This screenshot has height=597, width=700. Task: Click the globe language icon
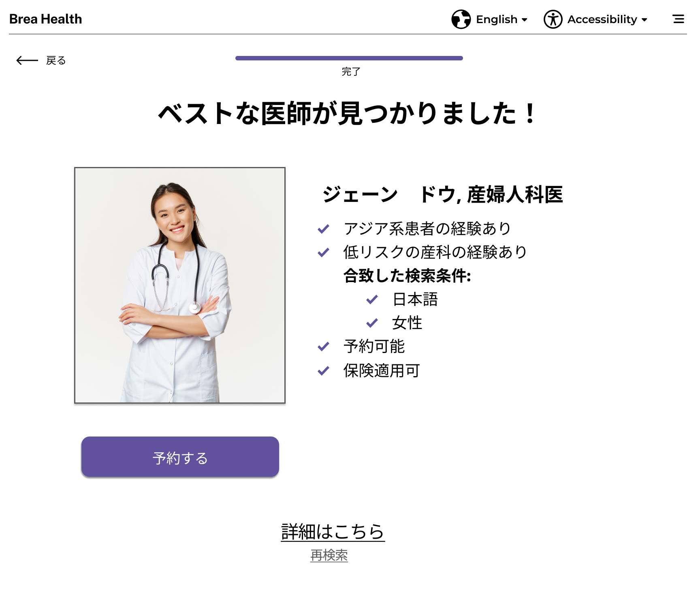461,19
